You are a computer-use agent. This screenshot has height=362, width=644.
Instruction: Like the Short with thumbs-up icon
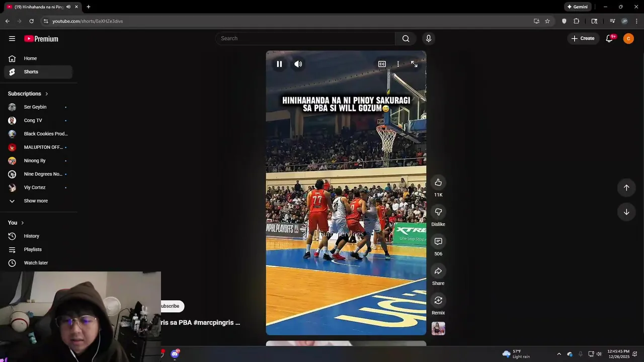coord(438,183)
